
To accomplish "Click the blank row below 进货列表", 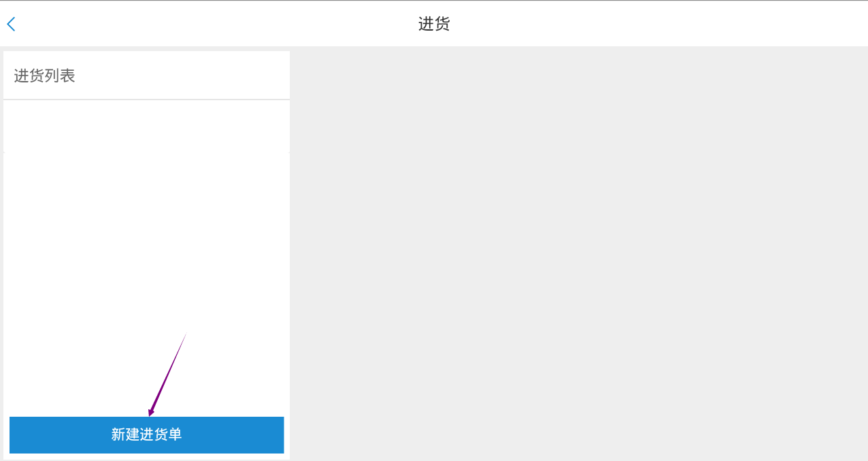I will pyautogui.click(x=146, y=127).
